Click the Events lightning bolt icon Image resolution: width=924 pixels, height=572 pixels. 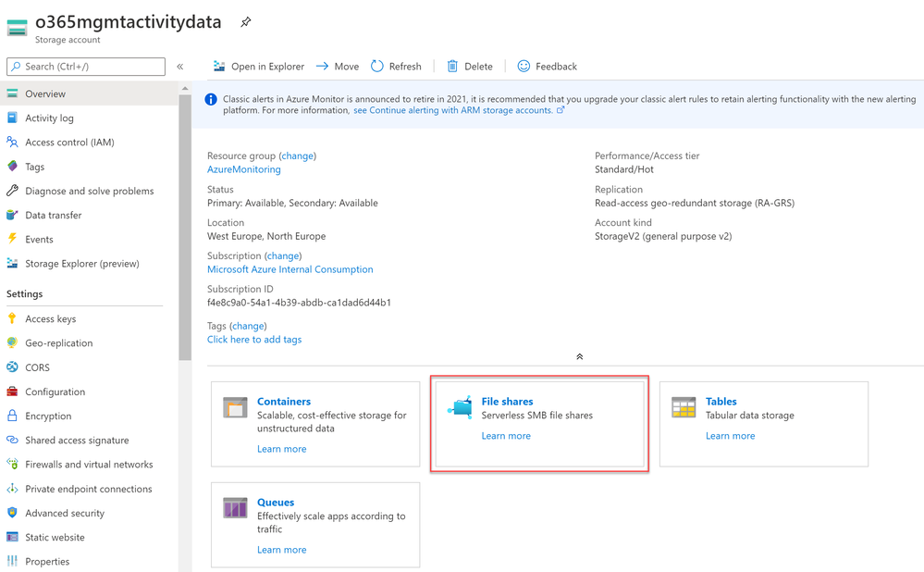12,239
